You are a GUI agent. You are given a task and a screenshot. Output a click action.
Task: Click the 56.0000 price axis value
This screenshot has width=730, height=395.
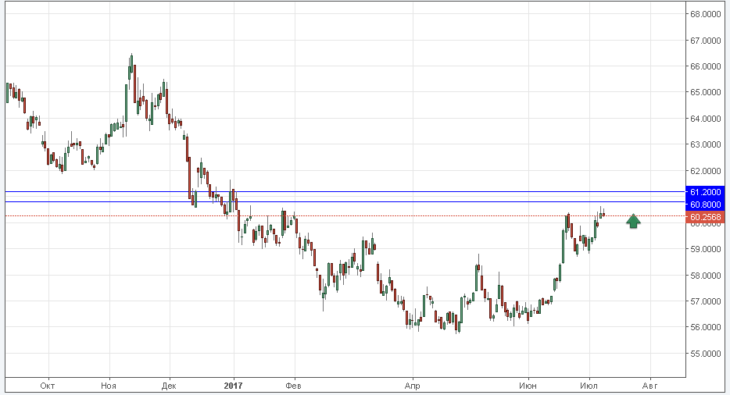point(705,327)
